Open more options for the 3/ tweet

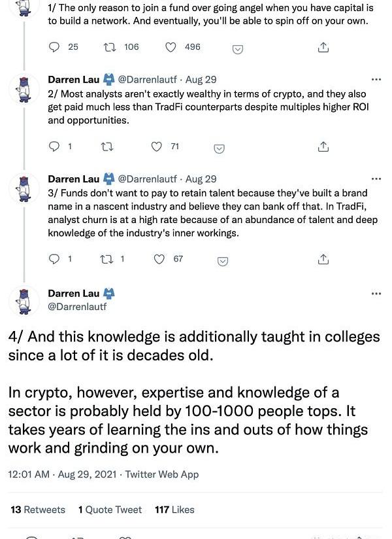(x=376, y=179)
